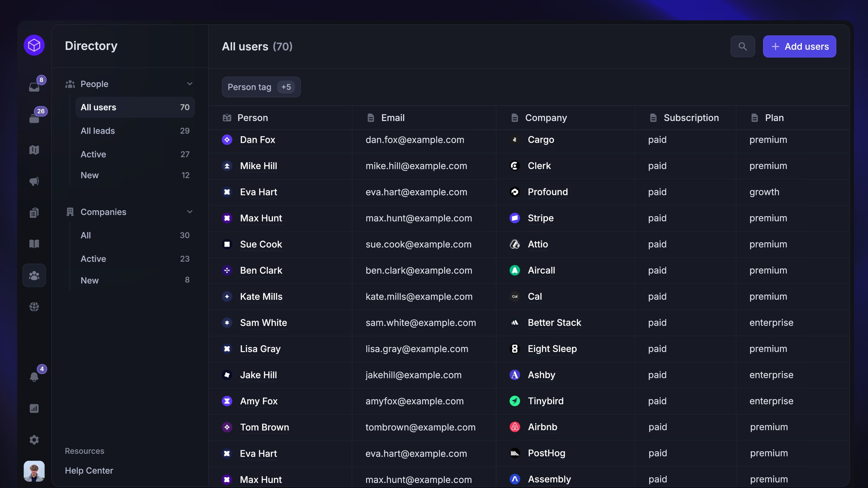Viewport: 868px width, 488px height.
Task: Open the Eight Sleep company link
Action: pos(553,349)
